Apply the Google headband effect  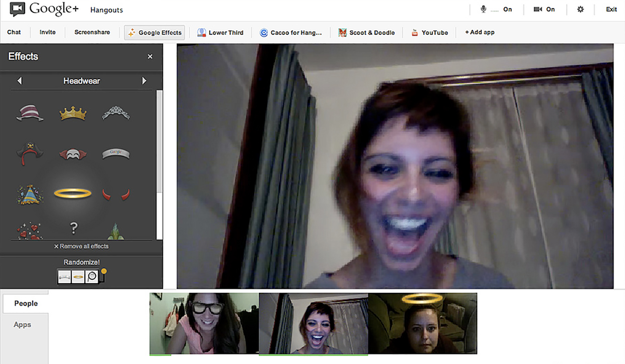116,154
